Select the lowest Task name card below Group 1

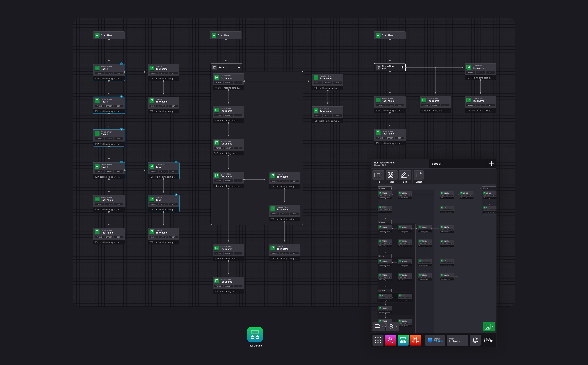pyautogui.click(x=228, y=285)
